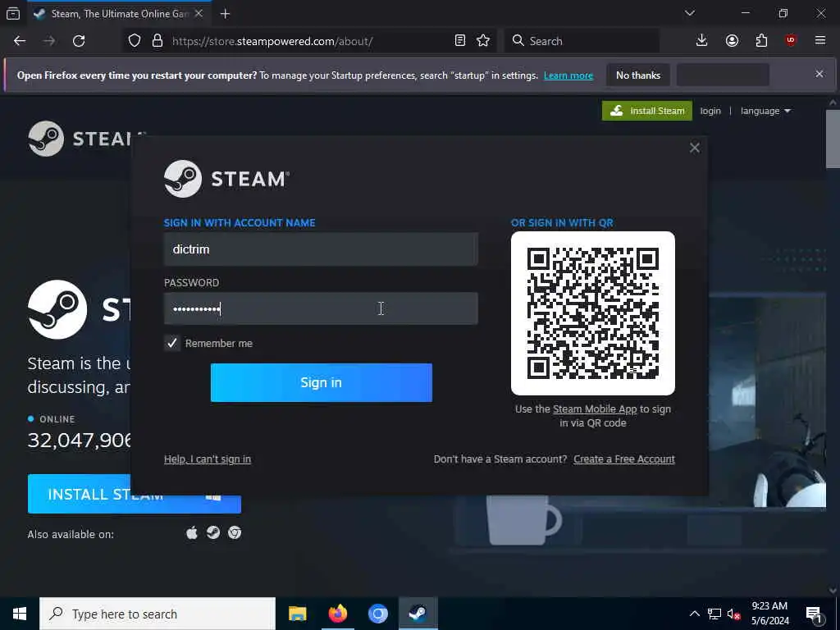
Task: Open the recent browsing tab overview icon
Action: click(x=13, y=14)
